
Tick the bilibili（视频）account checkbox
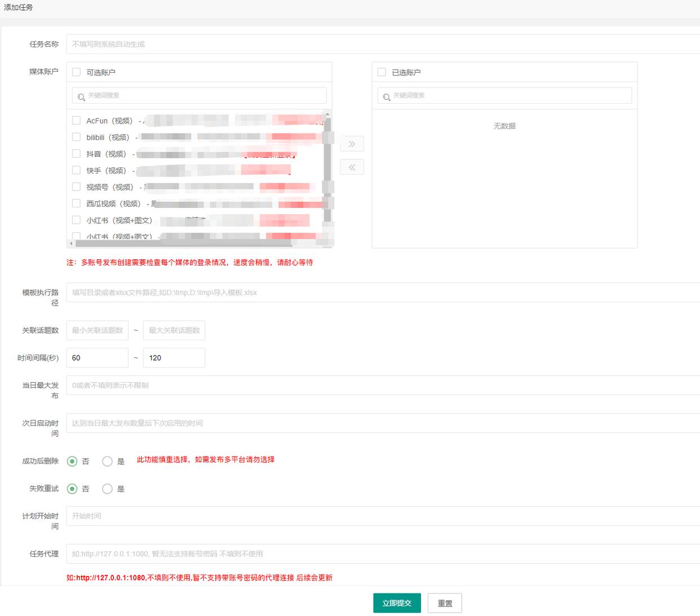click(x=77, y=137)
